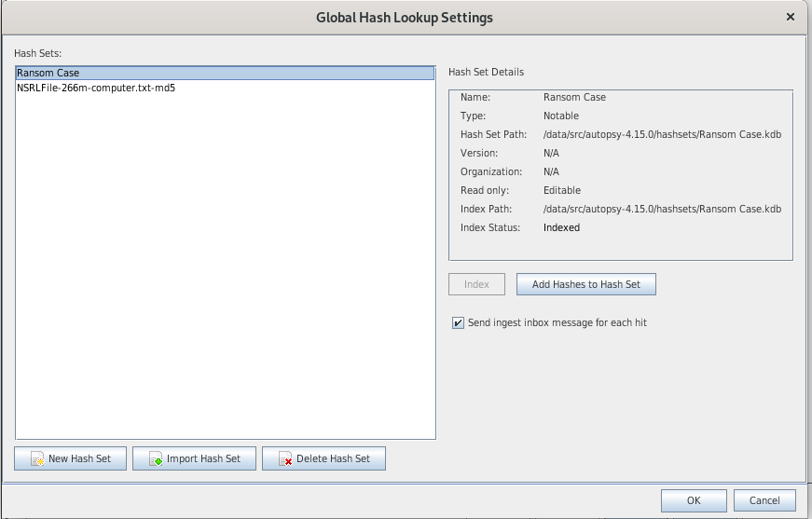This screenshot has height=519, width=812.
Task: Confirm settings with the OK button
Action: pyautogui.click(x=693, y=500)
